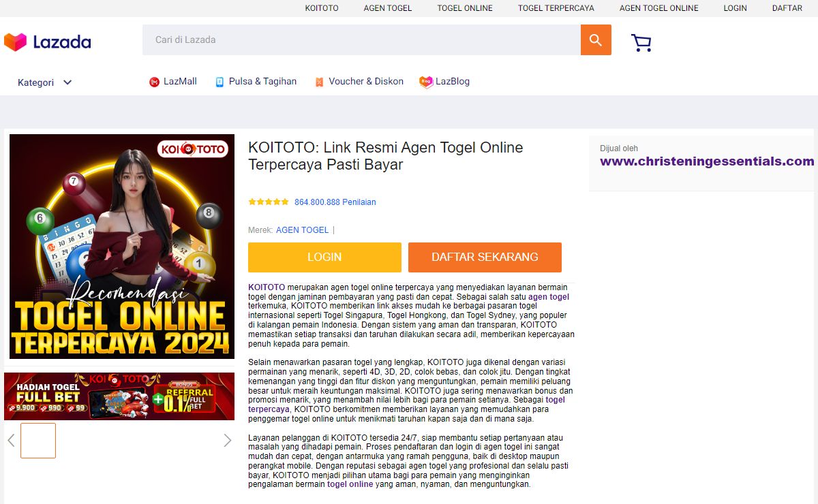This screenshot has width=818, height=504.
Task: Open TOGEL TERPERCAYA in top navigation
Action: pos(556,8)
